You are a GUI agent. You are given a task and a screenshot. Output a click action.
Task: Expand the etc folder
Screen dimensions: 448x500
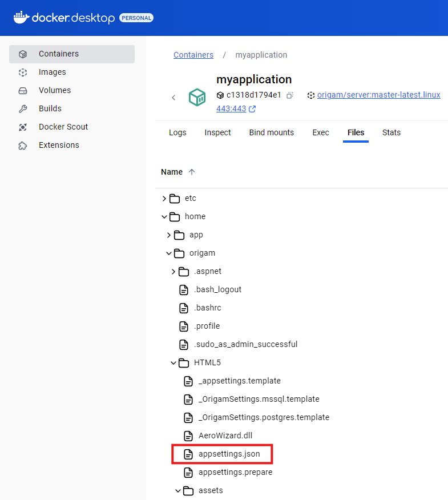(164, 199)
